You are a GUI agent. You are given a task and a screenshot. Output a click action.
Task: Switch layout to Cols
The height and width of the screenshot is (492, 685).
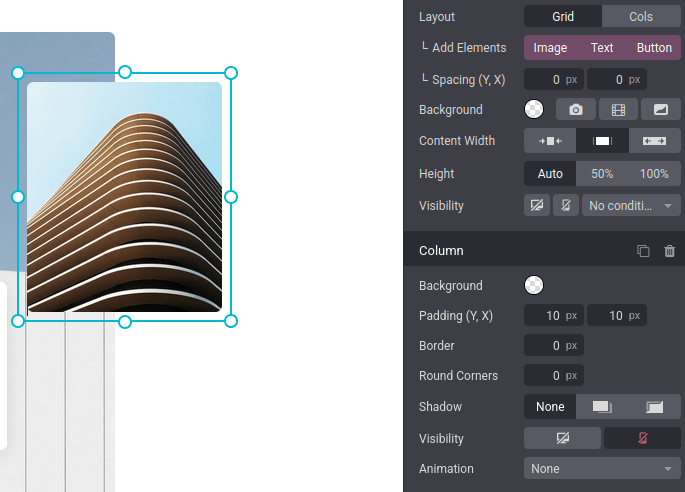(x=641, y=17)
